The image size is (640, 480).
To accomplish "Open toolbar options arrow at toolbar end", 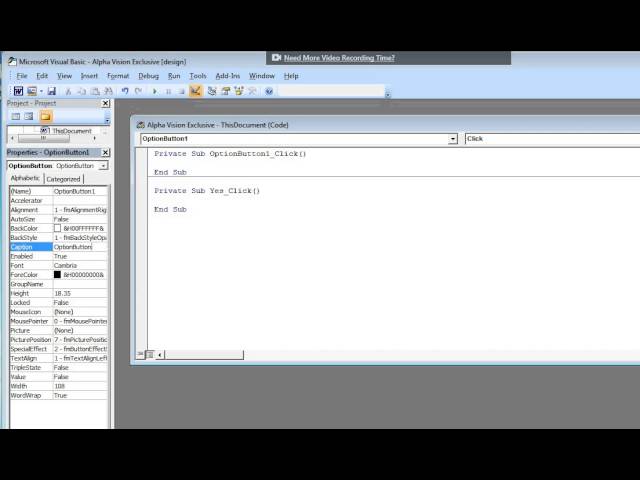I will pyautogui.click(x=388, y=95).
